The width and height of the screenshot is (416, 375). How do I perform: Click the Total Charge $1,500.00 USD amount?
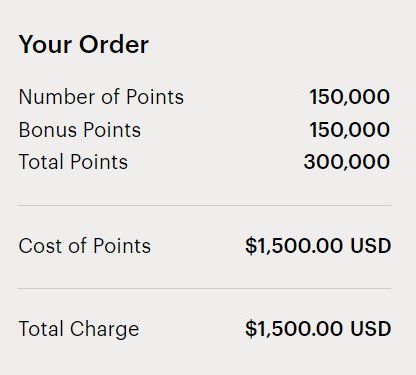(318, 328)
